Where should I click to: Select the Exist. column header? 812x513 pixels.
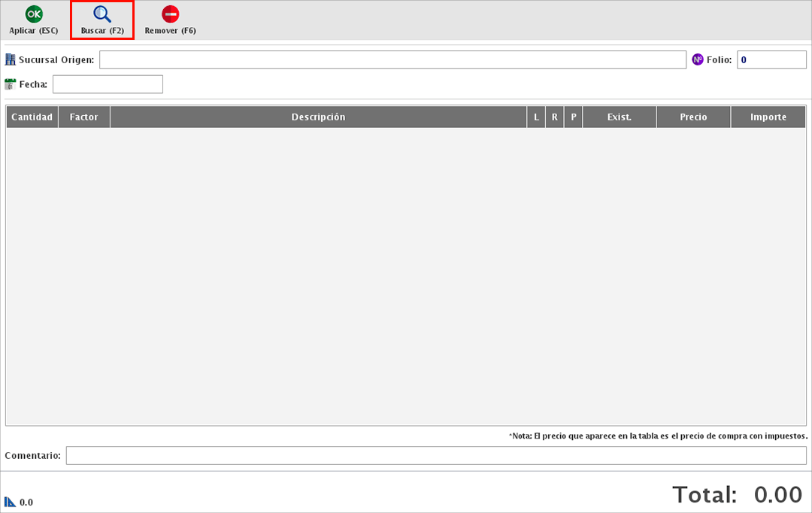tap(620, 117)
